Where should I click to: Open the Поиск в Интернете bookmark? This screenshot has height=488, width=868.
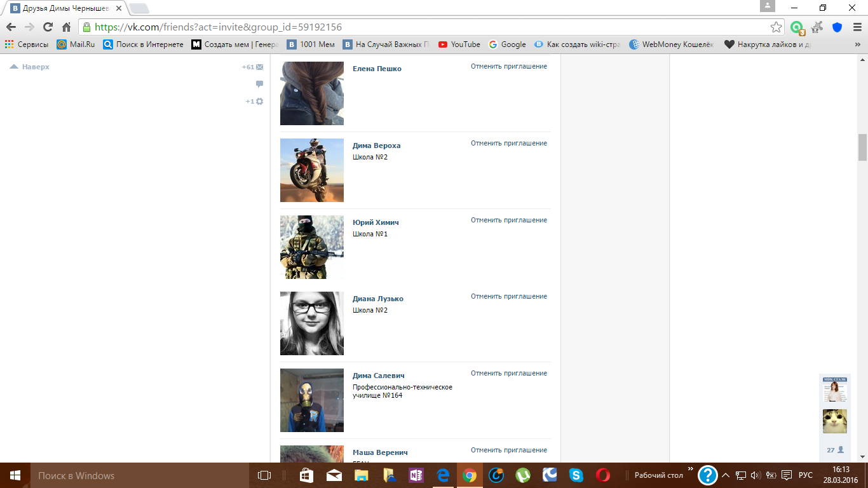click(143, 44)
